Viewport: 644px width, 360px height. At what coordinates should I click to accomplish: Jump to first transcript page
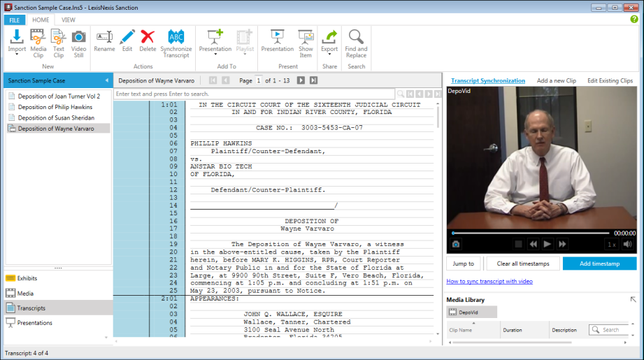coord(213,80)
